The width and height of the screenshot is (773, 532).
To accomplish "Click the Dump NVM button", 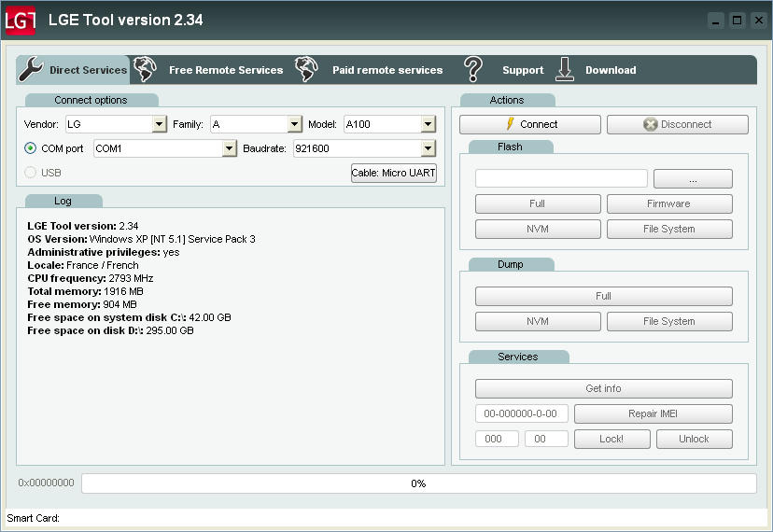I will click(538, 321).
